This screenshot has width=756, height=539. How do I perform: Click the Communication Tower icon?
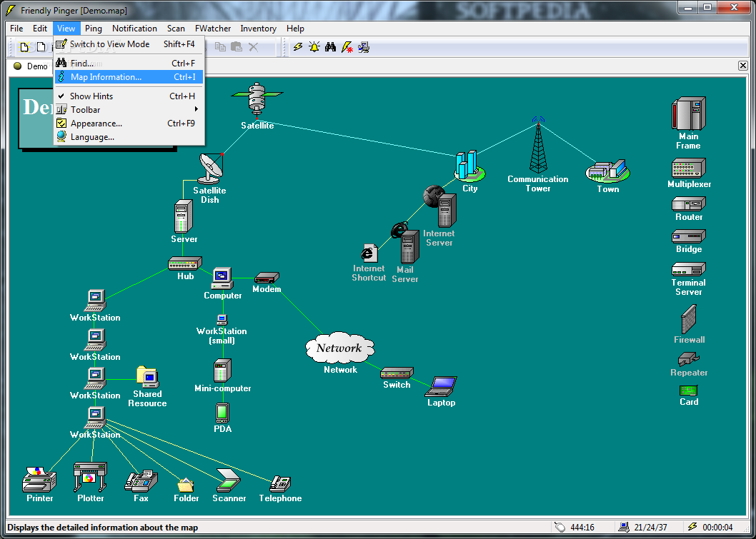[538, 144]
